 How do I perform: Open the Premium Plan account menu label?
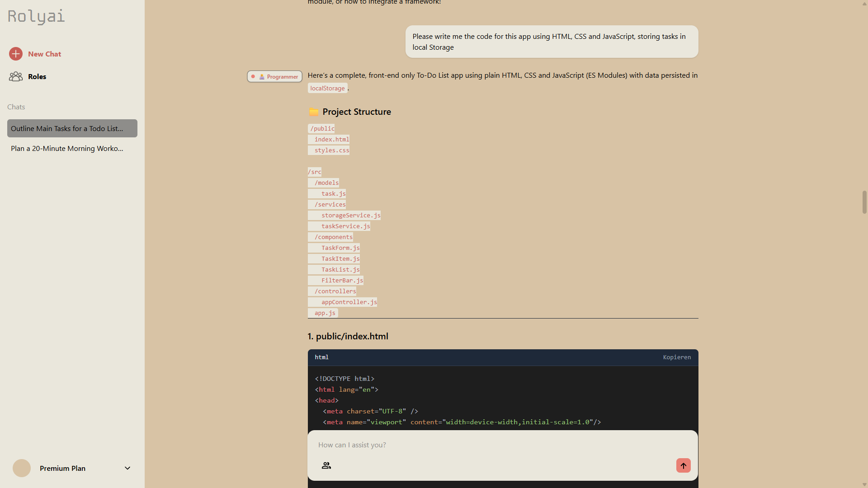click(x=62, y=468)
